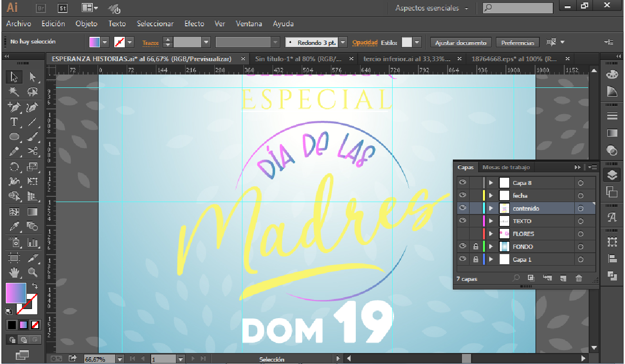Click the artboard number field

click(164, 359)
